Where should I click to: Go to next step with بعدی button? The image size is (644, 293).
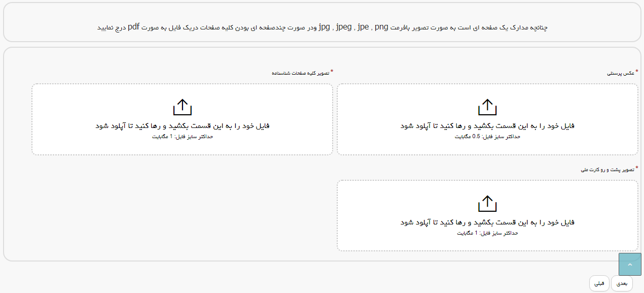pos(622,283)
